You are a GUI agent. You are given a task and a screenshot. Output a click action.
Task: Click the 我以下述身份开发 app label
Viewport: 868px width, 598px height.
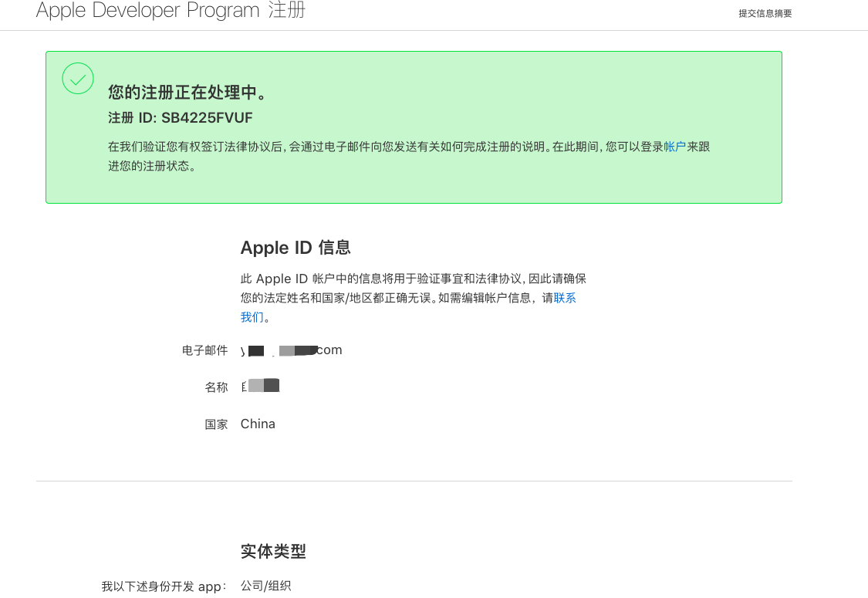pos(164,586)
